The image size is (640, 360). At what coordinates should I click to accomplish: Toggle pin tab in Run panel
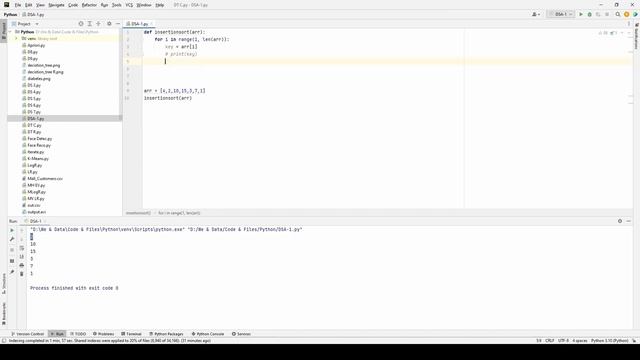(x=12, y=272)
